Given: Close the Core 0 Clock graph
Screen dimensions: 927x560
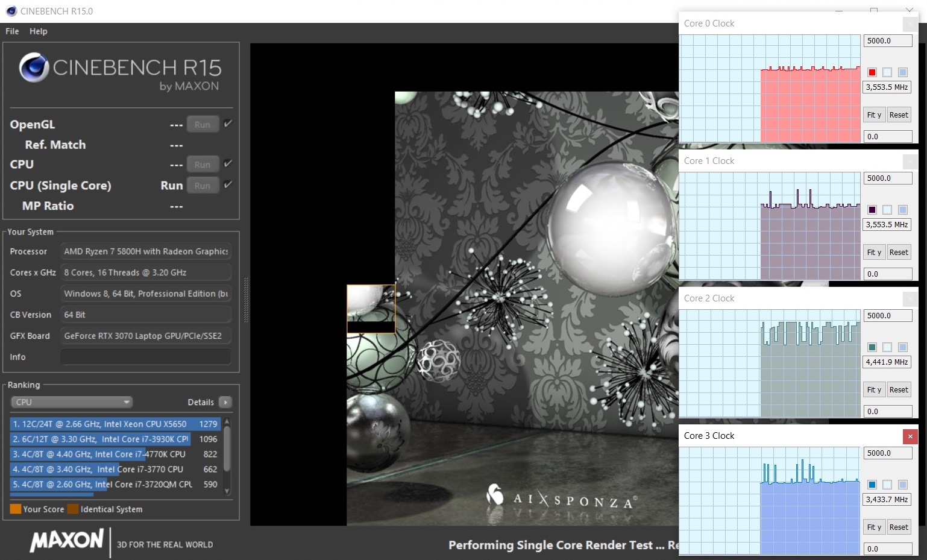Looking at the screenshot, I should 910,24.
